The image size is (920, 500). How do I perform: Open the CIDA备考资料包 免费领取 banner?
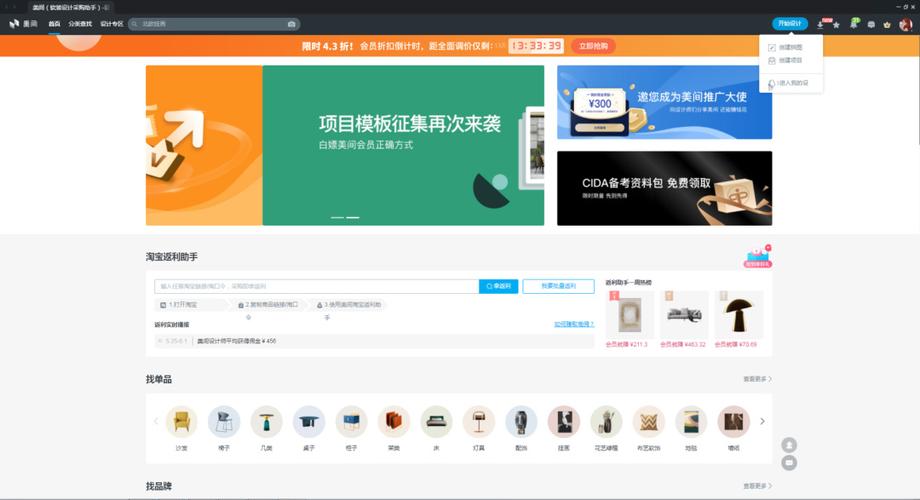tap(664, 188)
